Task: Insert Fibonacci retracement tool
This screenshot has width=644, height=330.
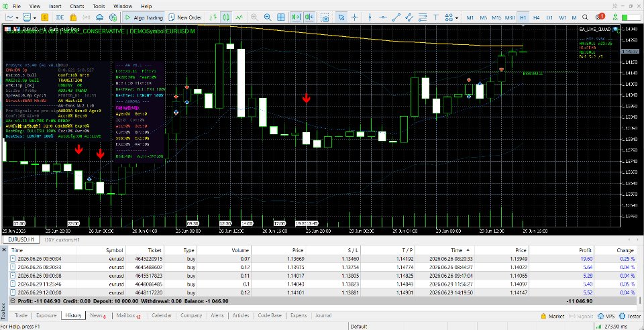Action: pyautogui.click(x=422, y=17)
